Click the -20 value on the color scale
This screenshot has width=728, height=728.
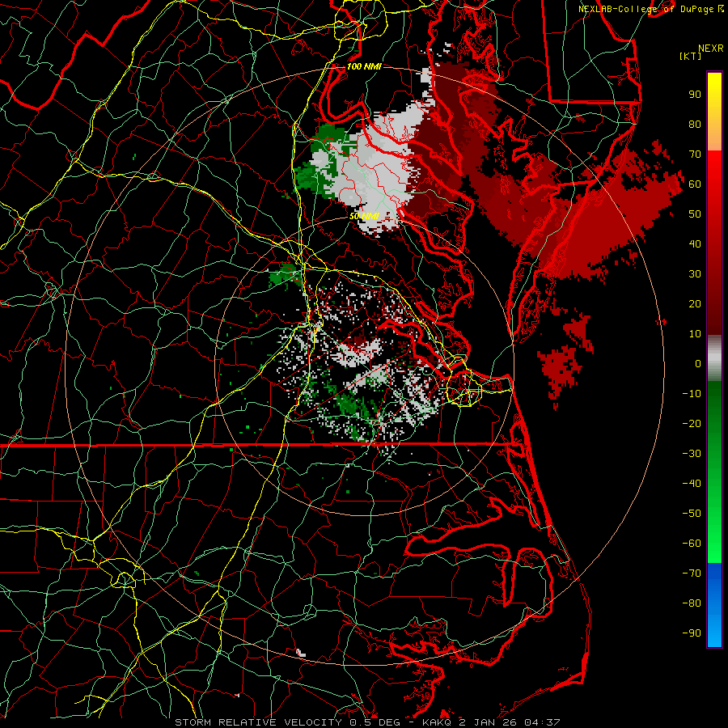(692, 424)
